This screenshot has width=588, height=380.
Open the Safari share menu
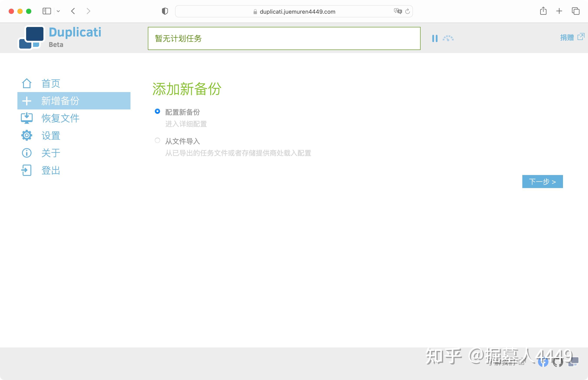click(x=543, y=11)
